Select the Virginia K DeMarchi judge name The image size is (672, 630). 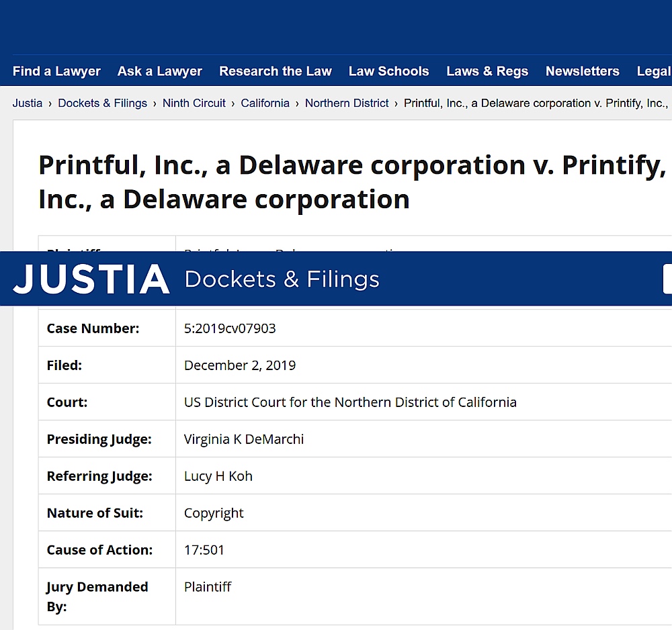[x=244, y=439]
